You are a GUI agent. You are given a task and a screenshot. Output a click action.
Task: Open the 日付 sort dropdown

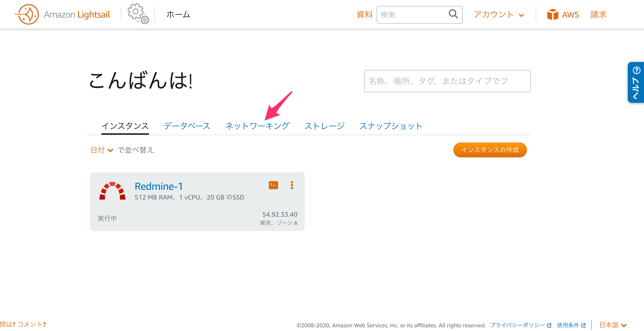point(102,150)
